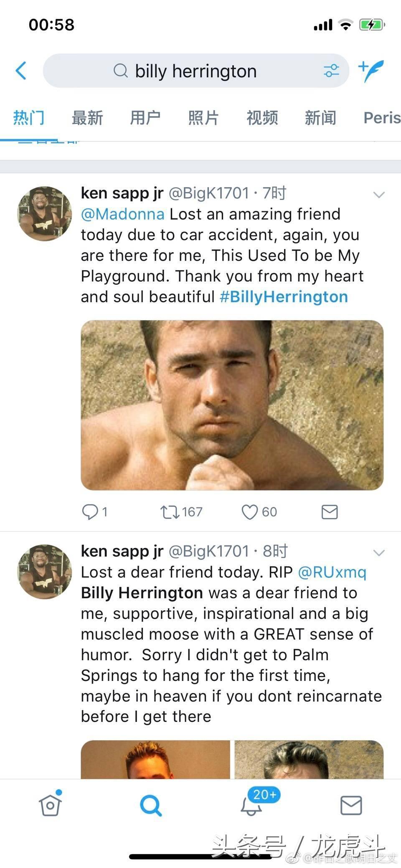The image size is (401, 868).
Task: Open search filter settings icon
Action: click(331, 71)
